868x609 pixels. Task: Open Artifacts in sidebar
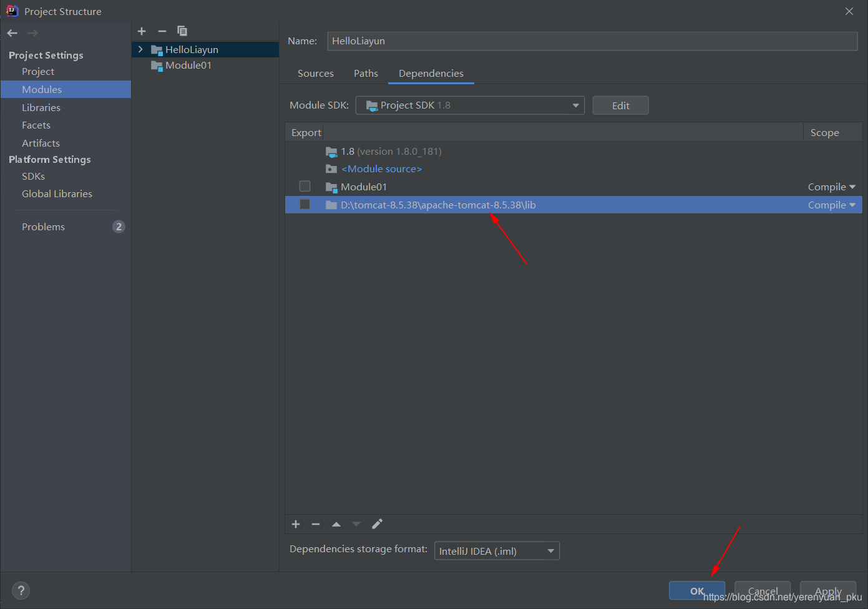pos(41,144)
